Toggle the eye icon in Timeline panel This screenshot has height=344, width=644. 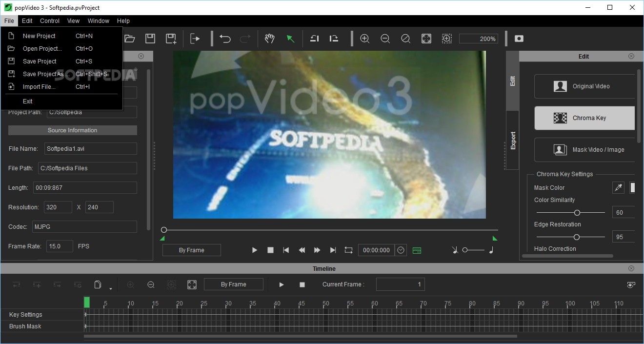coord(631,284)
